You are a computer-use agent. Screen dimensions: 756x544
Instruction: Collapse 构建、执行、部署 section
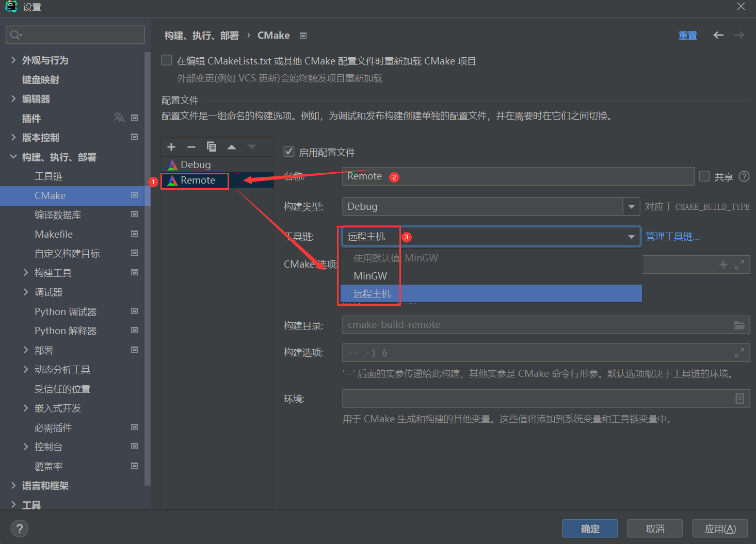coord(13,157)
